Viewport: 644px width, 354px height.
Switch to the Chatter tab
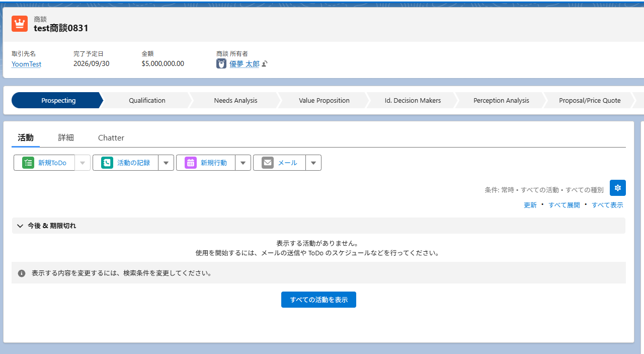(111, 137)
